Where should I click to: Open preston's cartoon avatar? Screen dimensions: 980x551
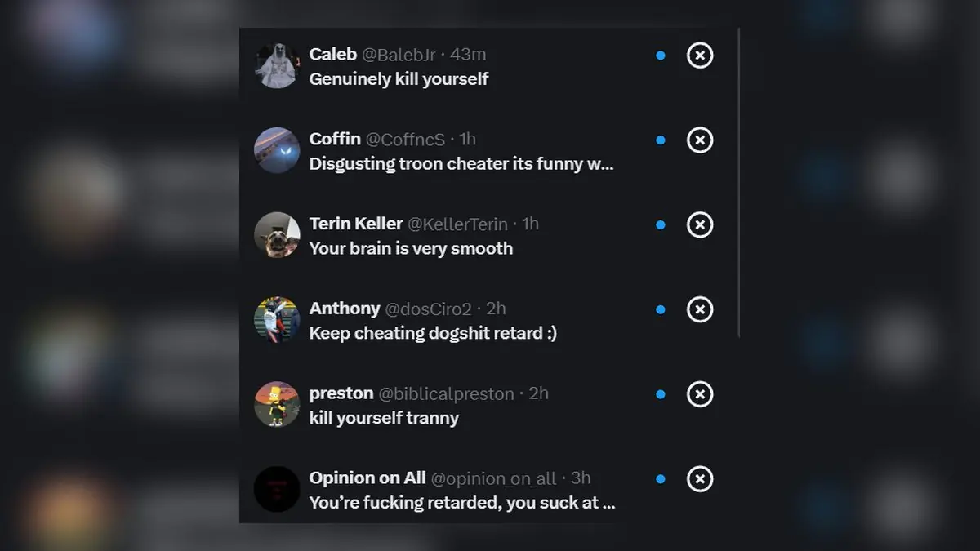[277, 405]
